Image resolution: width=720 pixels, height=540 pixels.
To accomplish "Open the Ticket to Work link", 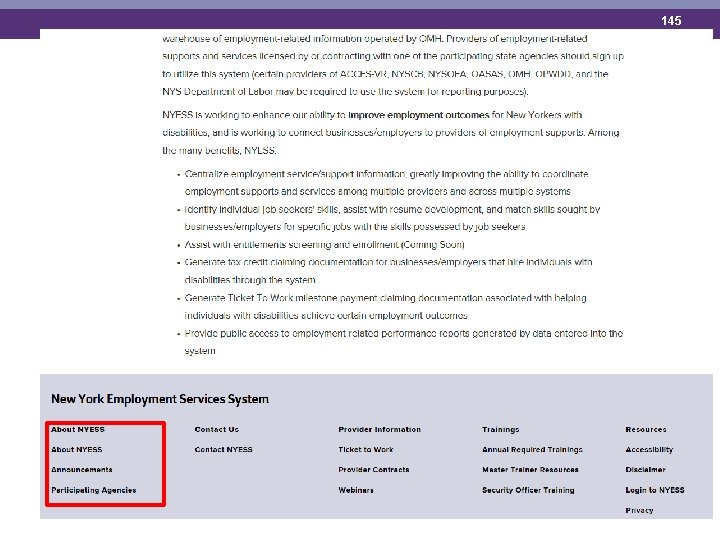I will [x=366, y=450].
